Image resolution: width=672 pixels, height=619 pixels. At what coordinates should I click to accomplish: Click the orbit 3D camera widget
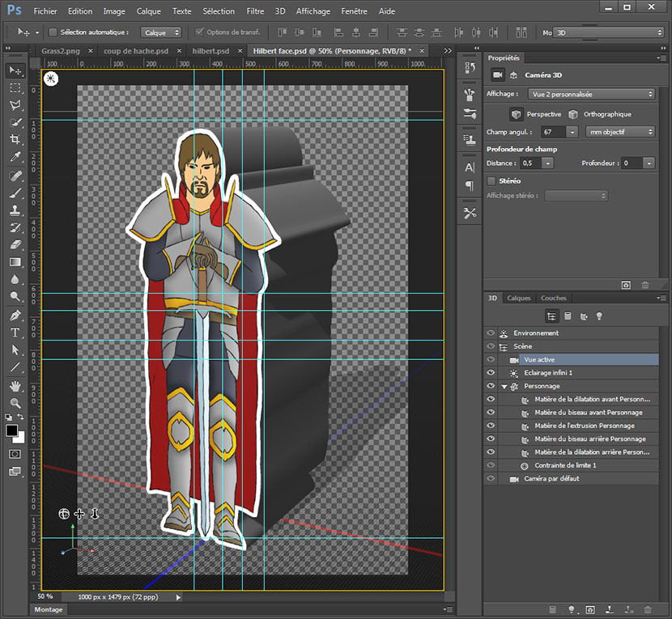point(64,514)
